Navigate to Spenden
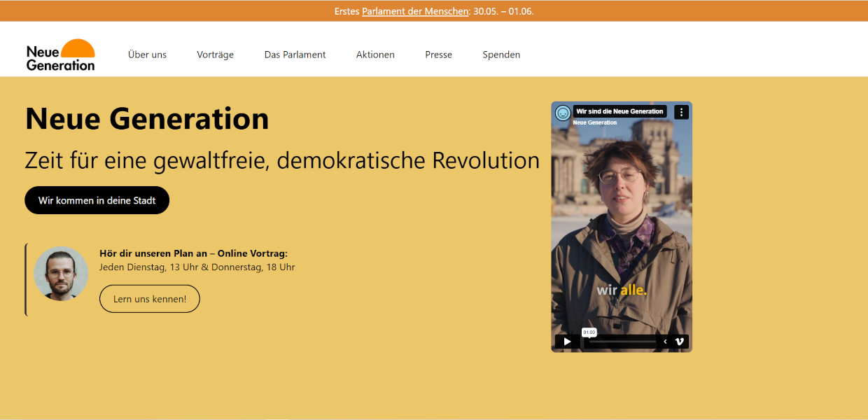This screenshot has height=420, width=868. (501, 55)
